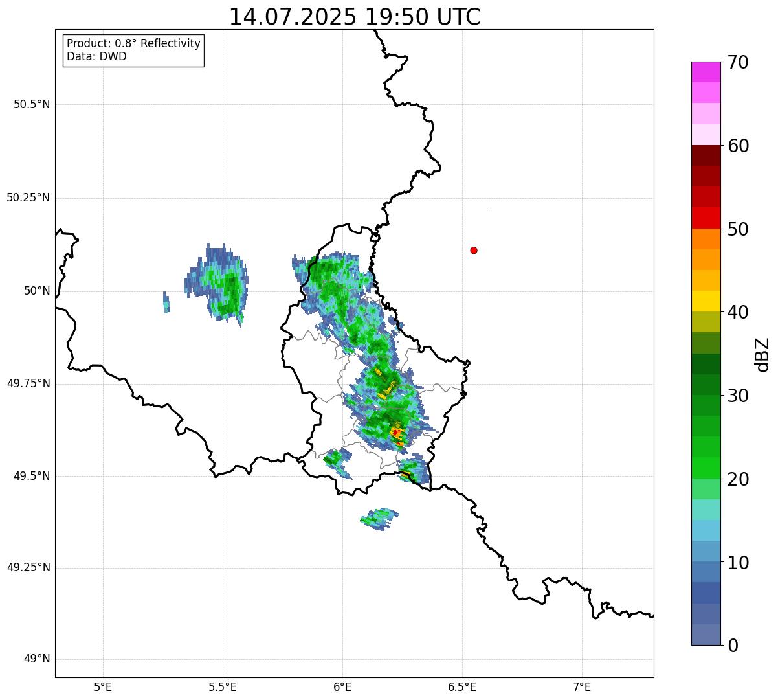
Task: Click the "Product: 0.8° Reflectivity" label
Action: [x=134, y=43]
